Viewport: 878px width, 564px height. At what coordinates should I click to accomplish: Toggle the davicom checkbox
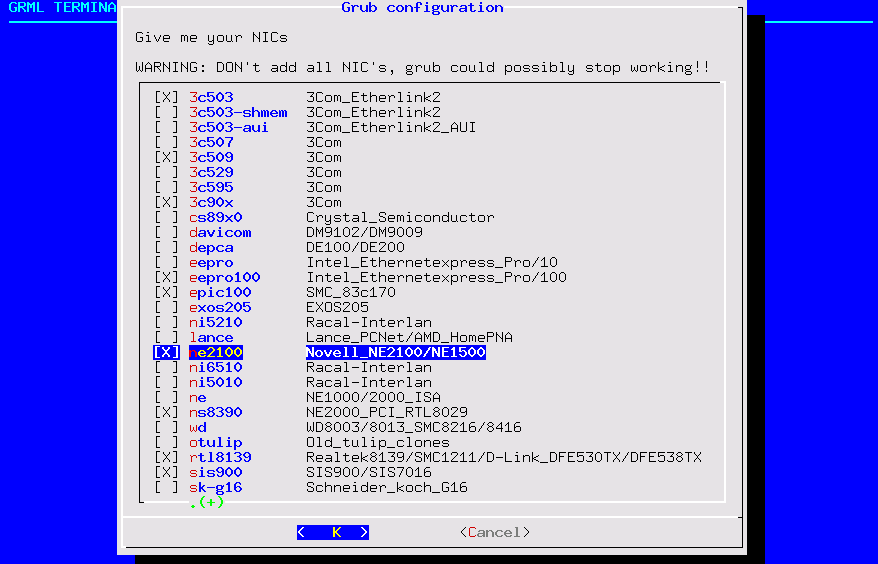point(166,232)
